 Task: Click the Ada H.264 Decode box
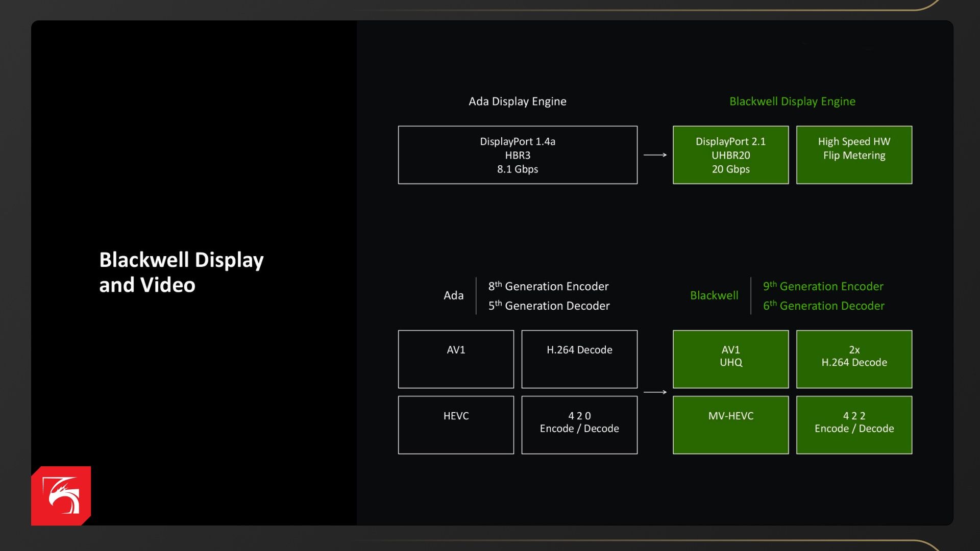coord(579,359)
